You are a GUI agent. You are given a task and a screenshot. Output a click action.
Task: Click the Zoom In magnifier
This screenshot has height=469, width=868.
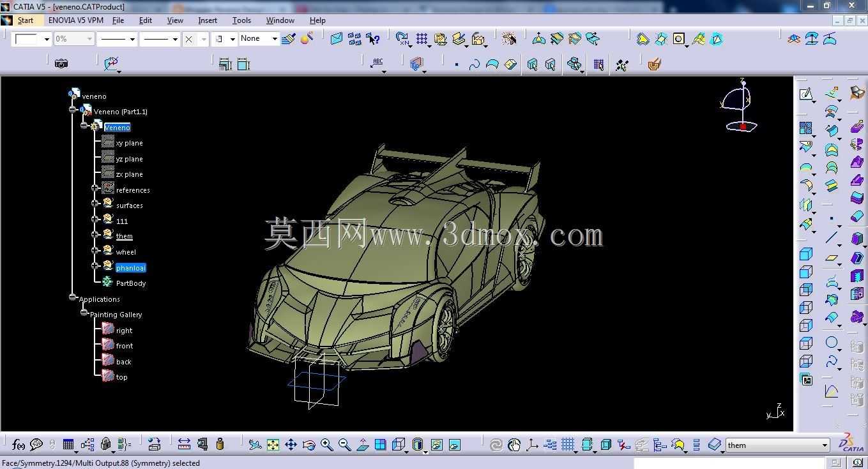[x=327, y=445]
